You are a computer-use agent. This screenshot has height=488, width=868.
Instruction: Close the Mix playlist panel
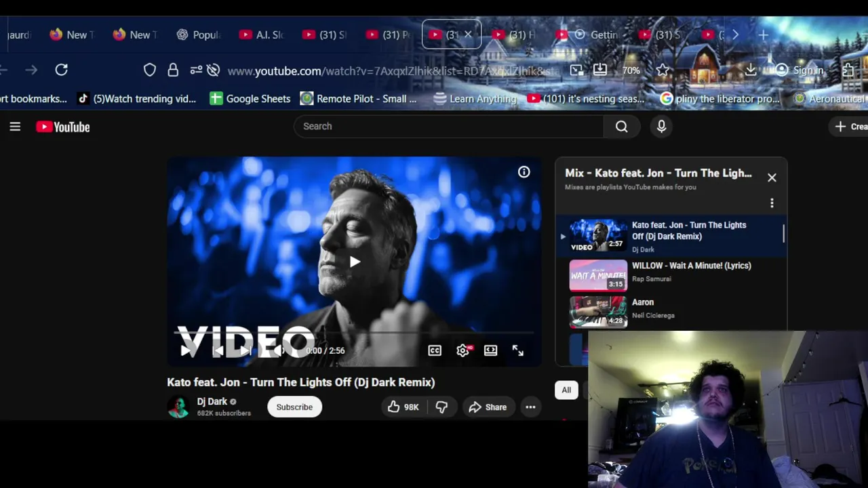coord(772,178)
